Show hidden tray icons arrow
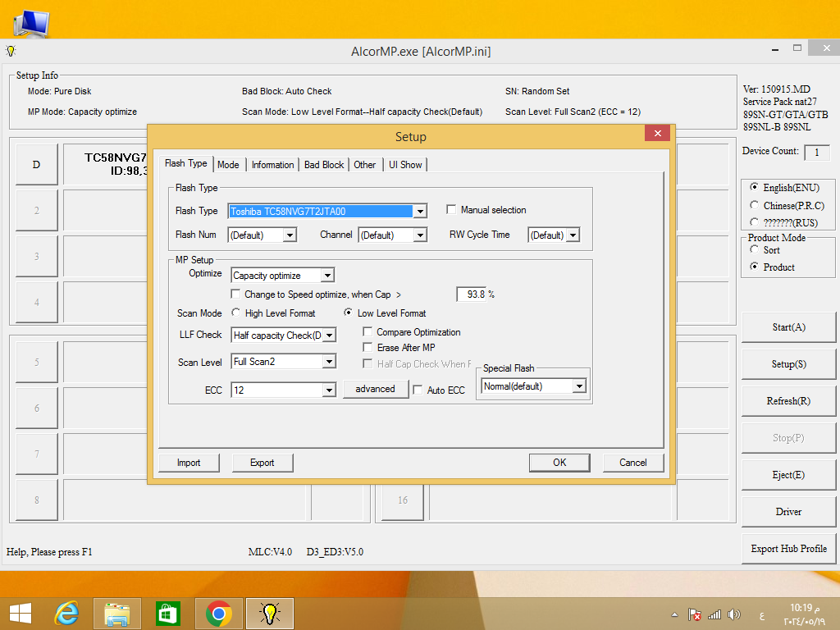The image size is (840, 630). coord(674,614)
